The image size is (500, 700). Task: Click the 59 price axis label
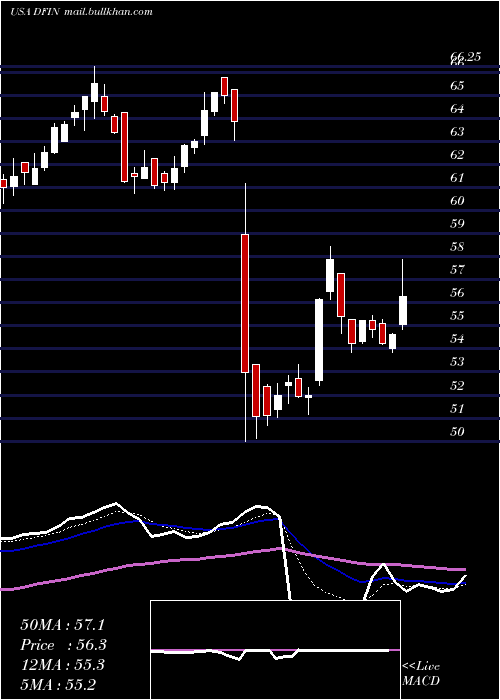click(x=457, y=224)
